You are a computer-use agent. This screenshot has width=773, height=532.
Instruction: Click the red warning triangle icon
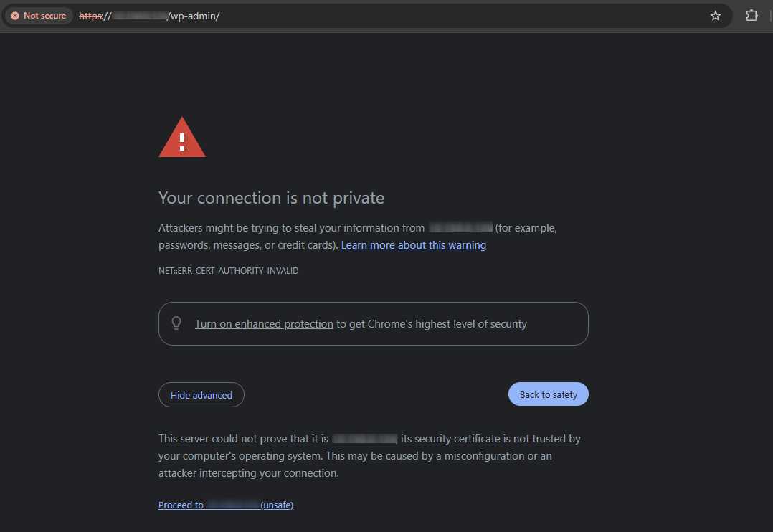point(182,138)
